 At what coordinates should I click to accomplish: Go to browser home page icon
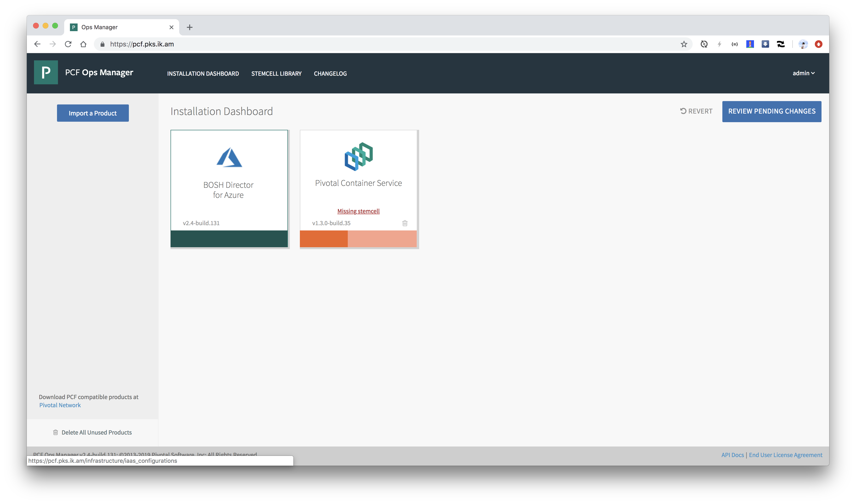click(x=83, y=44)
